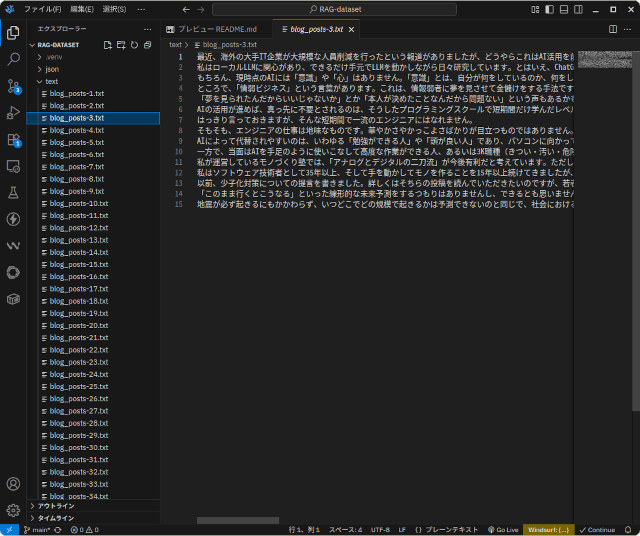Screen dimensions: 640x536
Task: Open the Remote Explorer view
Action: (x=13, y=166)
